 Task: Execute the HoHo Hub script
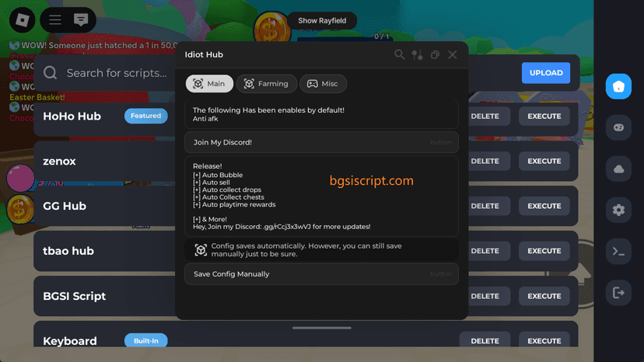click(544, 117)
